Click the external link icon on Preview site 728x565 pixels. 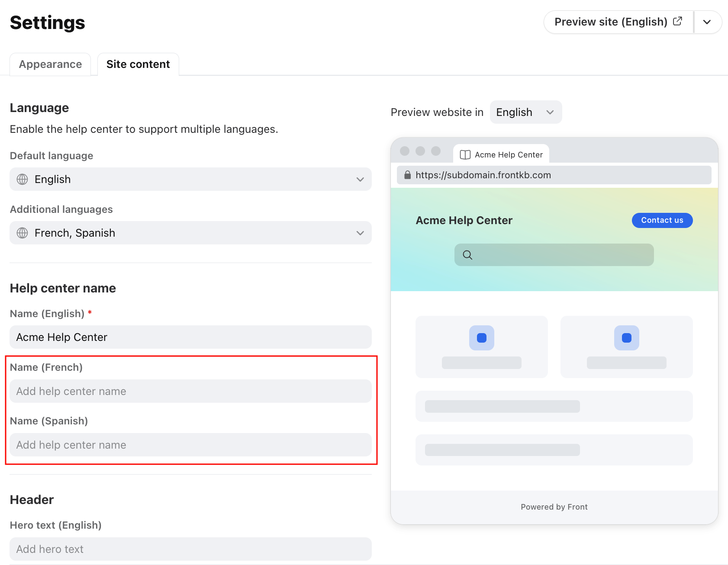(678, 21)
